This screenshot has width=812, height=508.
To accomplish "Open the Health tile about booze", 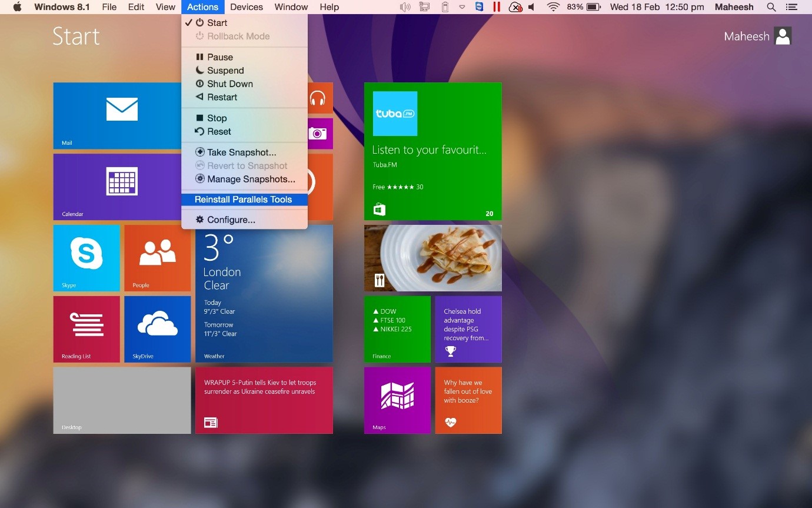I will 468,400.
